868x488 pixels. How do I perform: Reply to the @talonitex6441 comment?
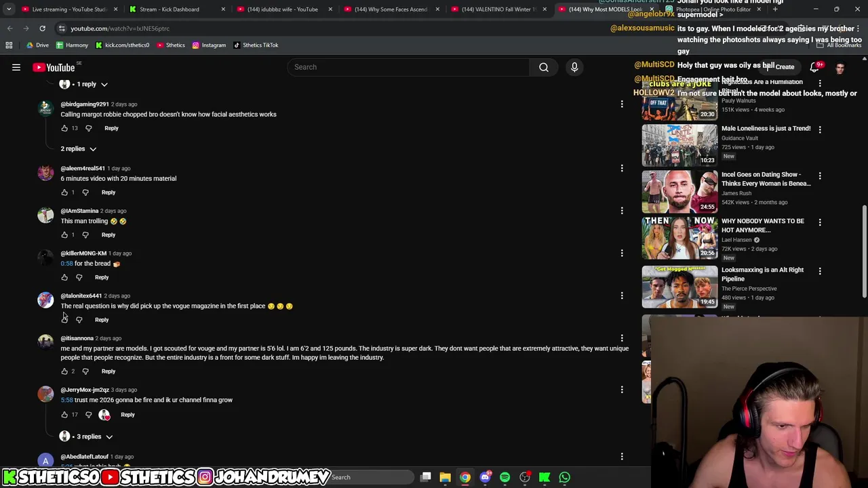(102, 320)
